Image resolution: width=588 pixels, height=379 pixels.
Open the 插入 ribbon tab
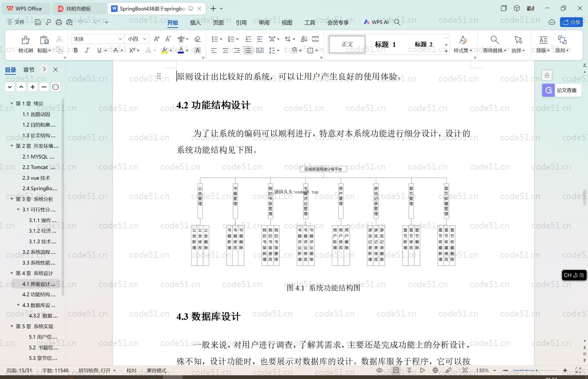(195, 22)
